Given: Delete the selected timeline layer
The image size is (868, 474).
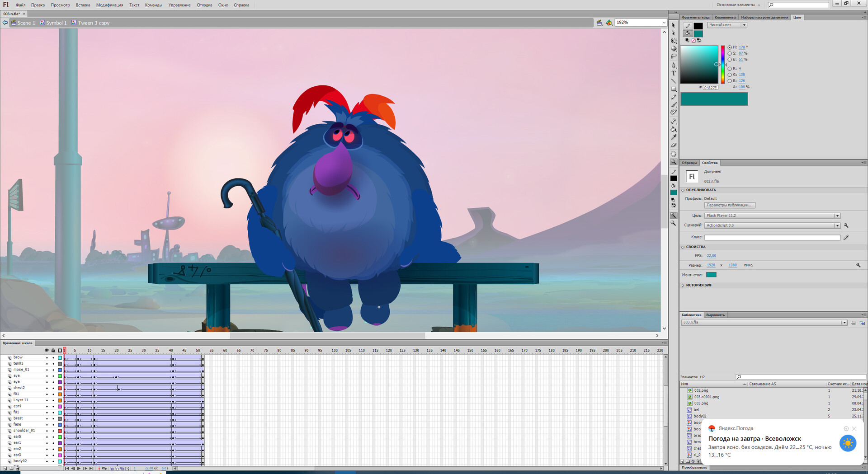Looking at the screenshot, I should tap(17, 468).
